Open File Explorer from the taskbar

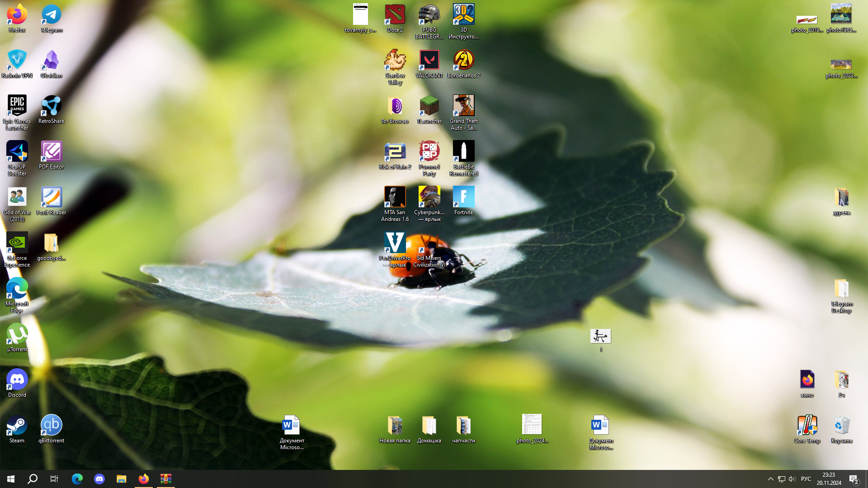point(122,479)
